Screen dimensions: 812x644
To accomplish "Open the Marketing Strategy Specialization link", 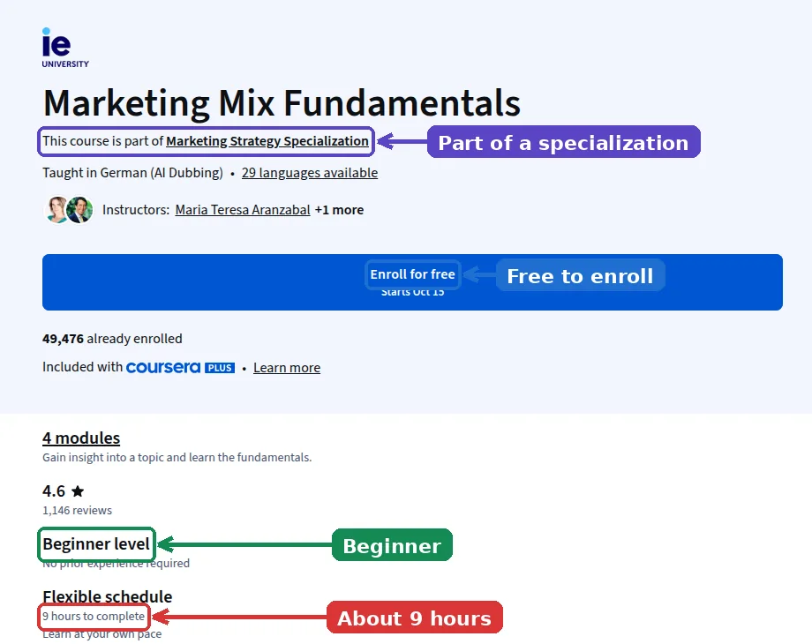I will 267,141.
